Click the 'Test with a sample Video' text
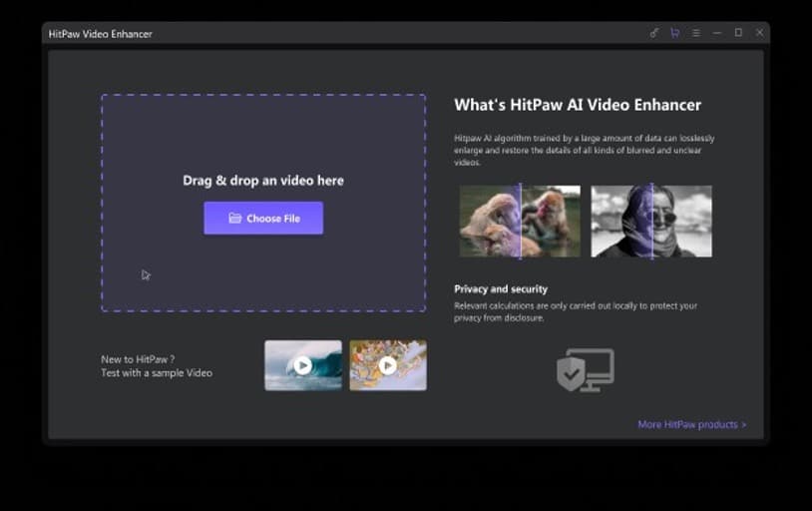Viewport: 812px width, 511px height. click(x=157, y=372)
